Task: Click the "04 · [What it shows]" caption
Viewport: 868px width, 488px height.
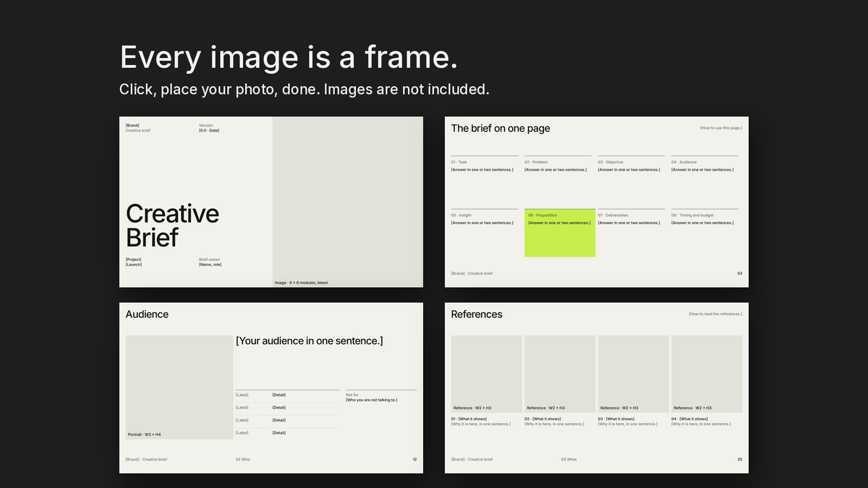Action: (690, 419)
